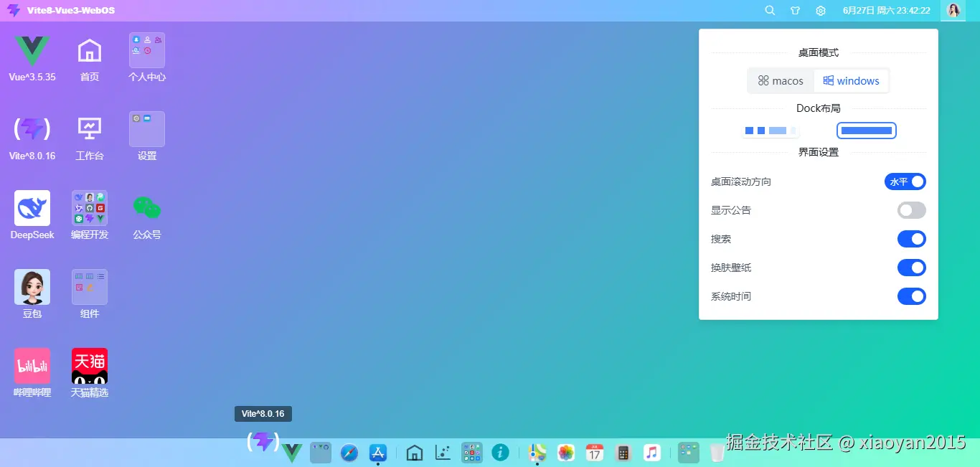Launch the DeepSeek desktop app
Image resolution: width=980 pixels, height=467 pixels.
[32, 209]
